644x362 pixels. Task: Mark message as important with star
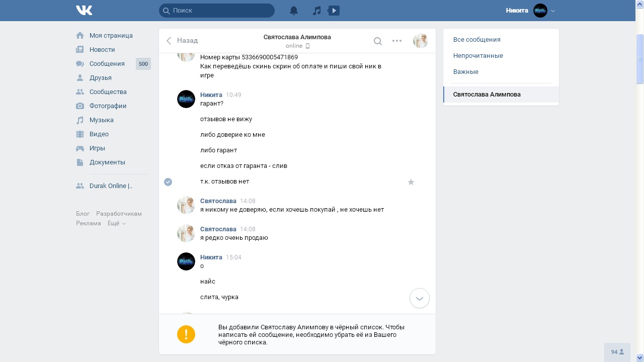point(411,182)
